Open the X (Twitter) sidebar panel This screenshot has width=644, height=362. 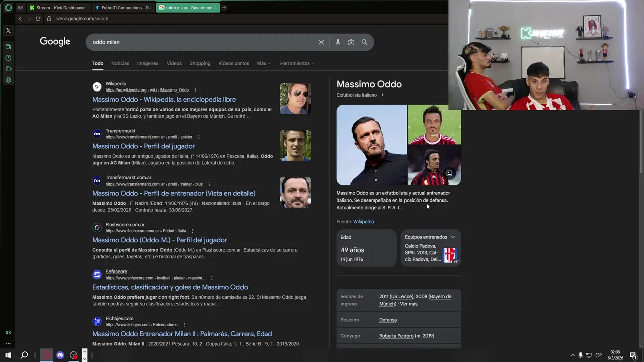tap(8, 31)
